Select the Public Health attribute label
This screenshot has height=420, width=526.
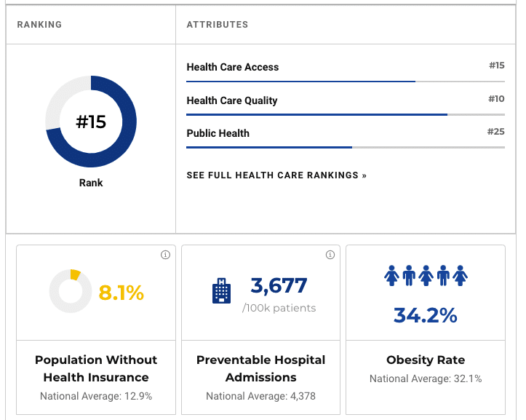tap(218, 133)
